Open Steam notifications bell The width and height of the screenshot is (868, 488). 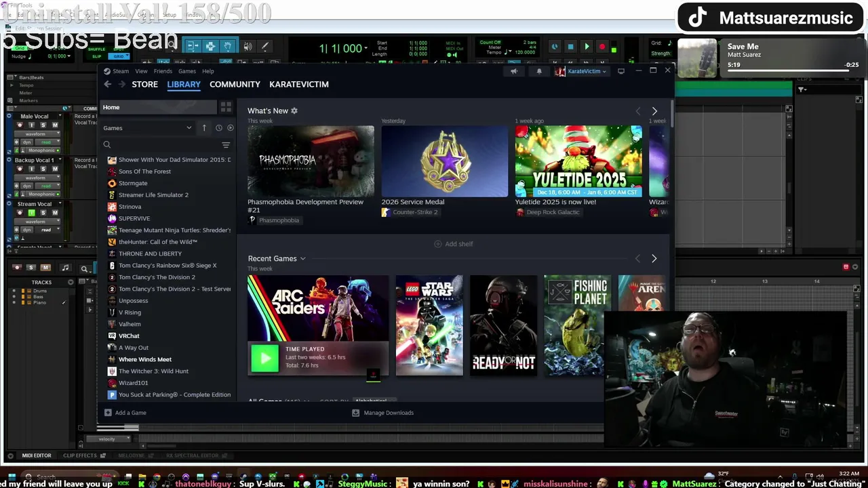(539, 71)
